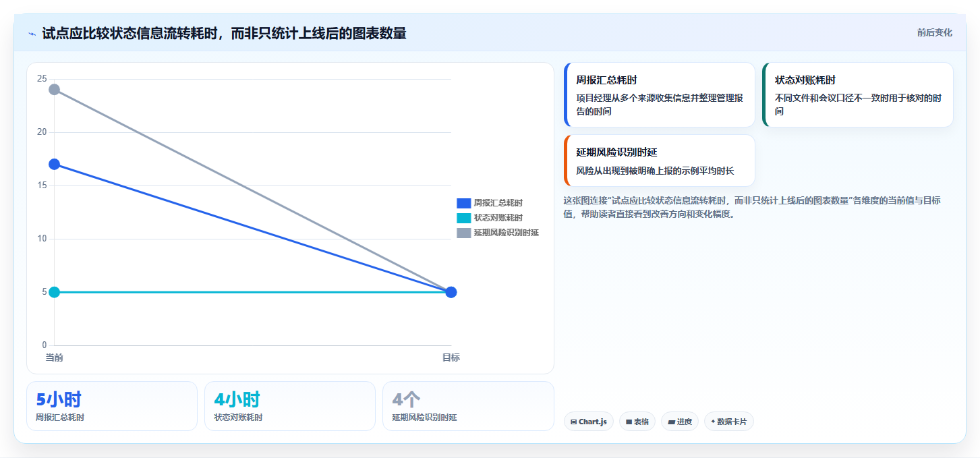Click the 当前 x-axis label
Image resolution: width=980 pixels, height=458 pixels.
pyautogui.click(x=54, y=357)
